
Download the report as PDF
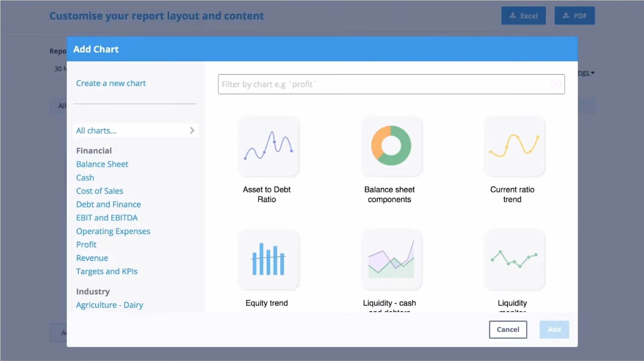tap(575, 16)
